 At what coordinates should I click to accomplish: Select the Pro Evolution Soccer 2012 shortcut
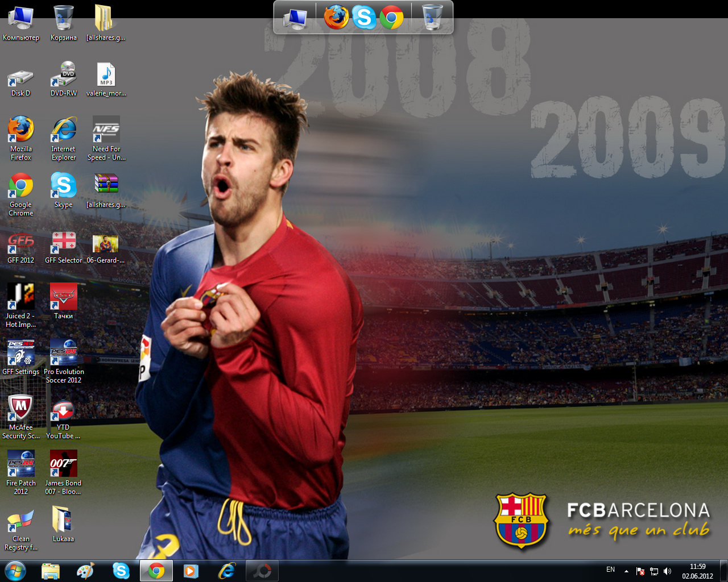click(x=64, y=361)
